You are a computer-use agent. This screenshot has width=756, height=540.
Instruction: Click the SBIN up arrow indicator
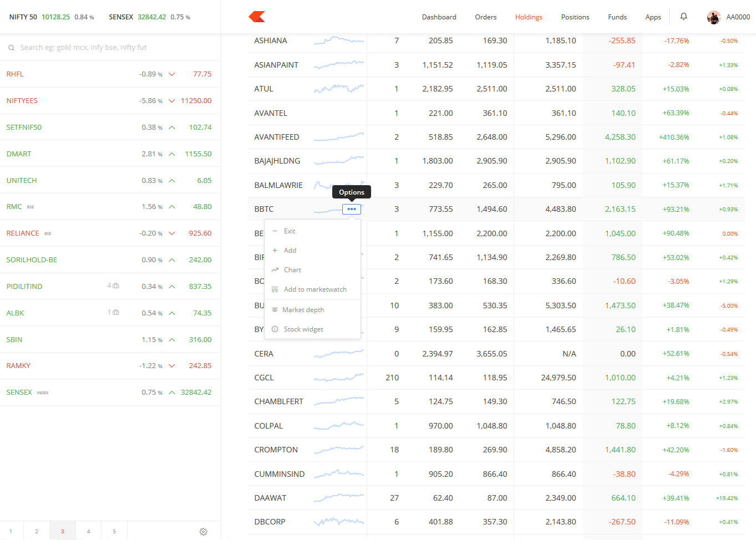pos(172,340)
